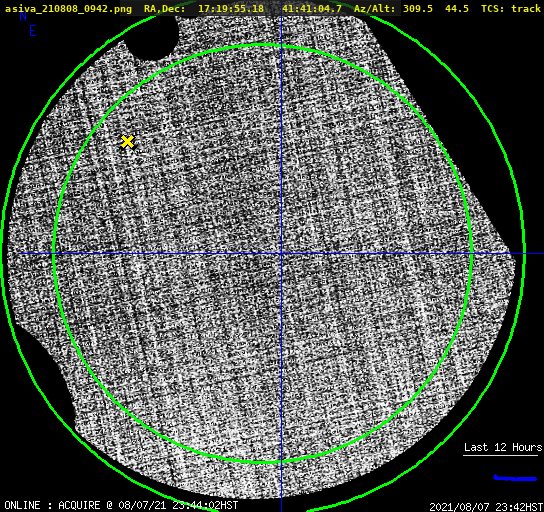Click the blue Last 12 Hours graph line
Image resolution: width=544 pixels, height=512 pixels.
515,478
